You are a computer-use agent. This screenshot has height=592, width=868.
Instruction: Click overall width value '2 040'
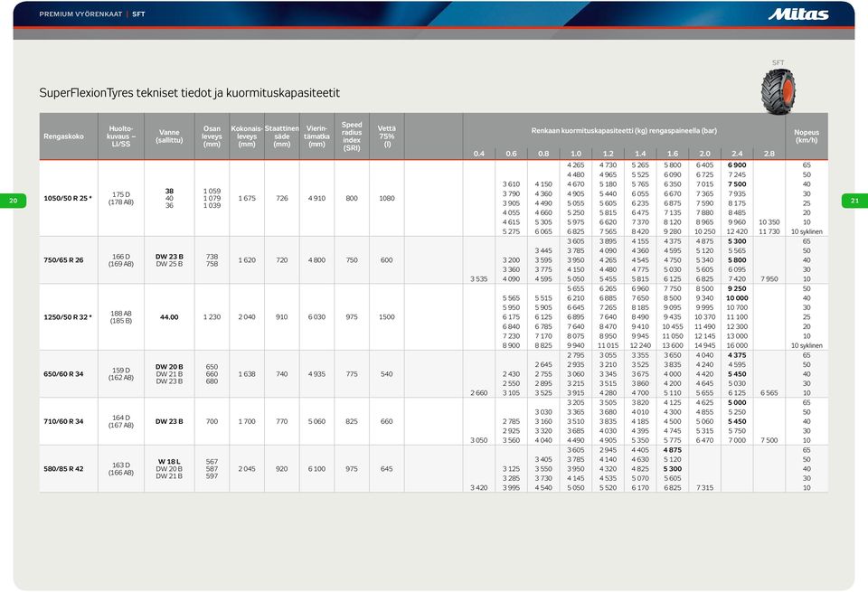click(x=247, y=317)
